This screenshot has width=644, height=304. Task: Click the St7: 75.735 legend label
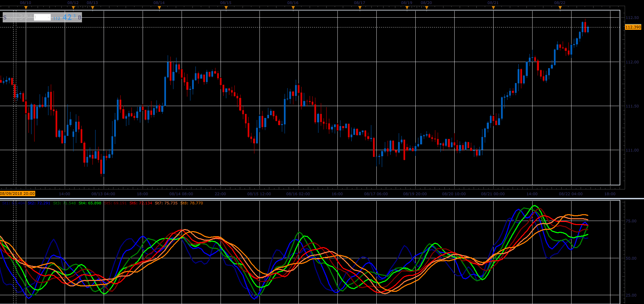coord(166,203)
